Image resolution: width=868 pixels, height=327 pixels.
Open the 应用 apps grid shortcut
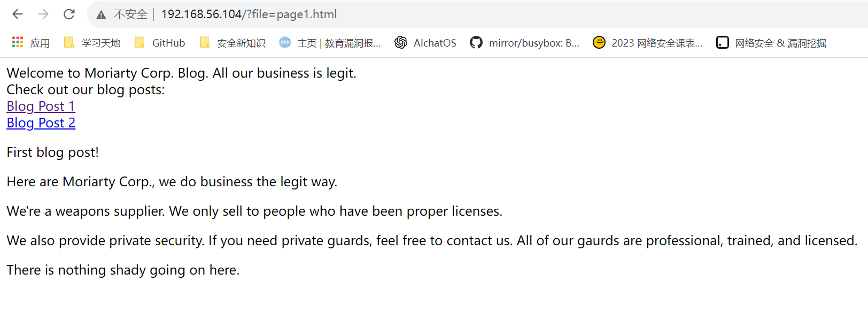click(31, 43)
